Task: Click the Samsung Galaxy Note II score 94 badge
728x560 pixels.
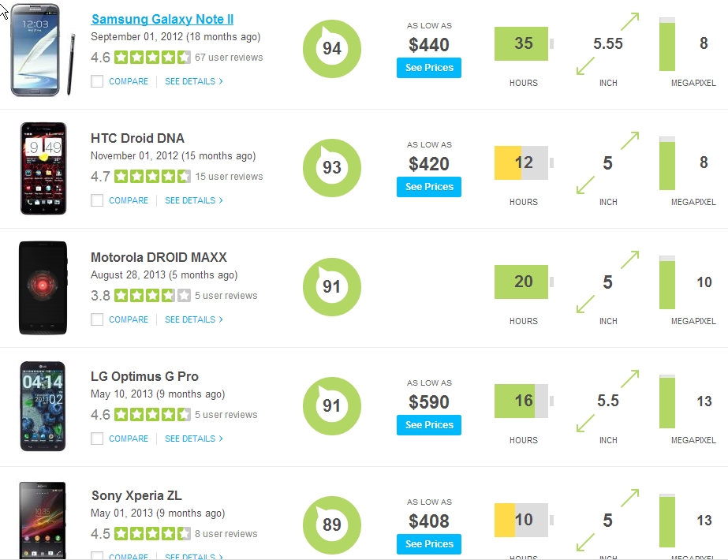Action: pos(332,49)
